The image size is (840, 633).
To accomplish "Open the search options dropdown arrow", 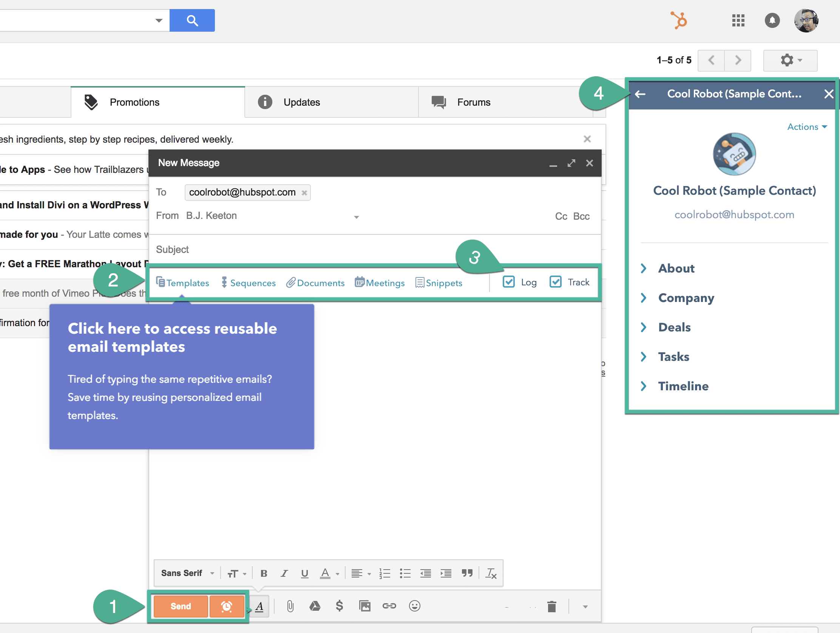I will point(159,20).
